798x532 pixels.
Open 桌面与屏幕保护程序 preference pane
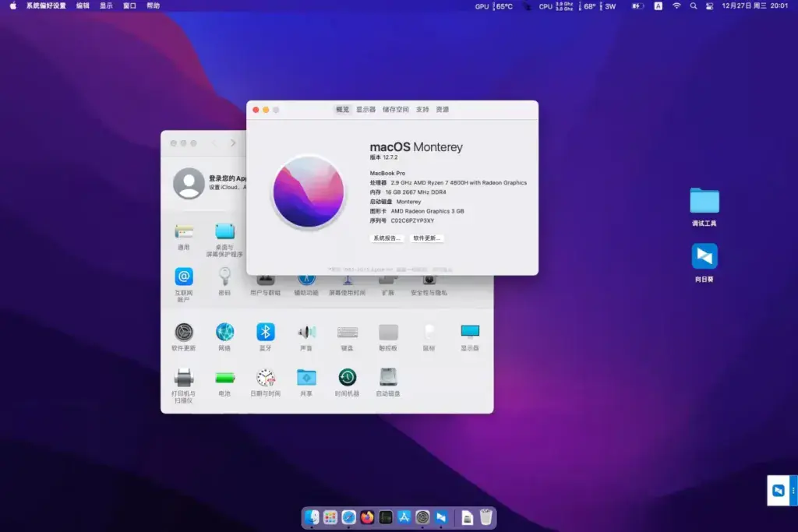[x=224, y=240]
